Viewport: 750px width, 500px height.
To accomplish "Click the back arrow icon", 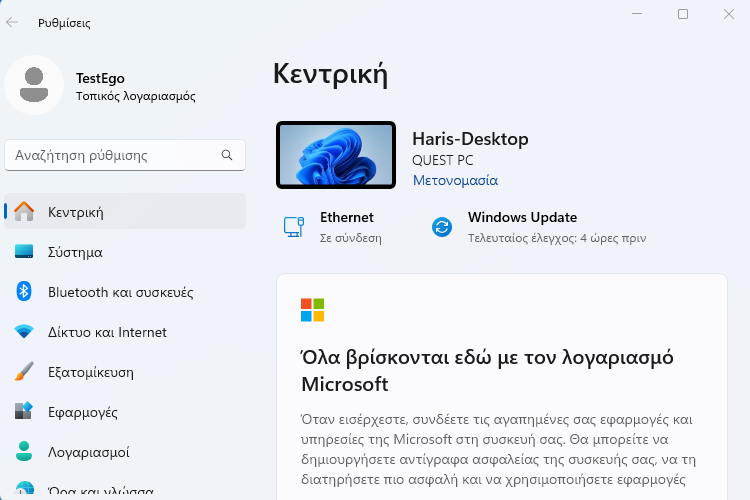I will pos(12,22).
